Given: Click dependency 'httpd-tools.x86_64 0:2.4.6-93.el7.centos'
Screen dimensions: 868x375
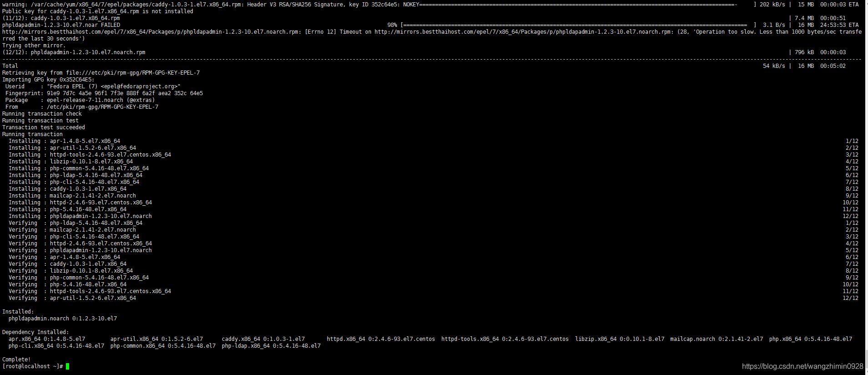Looking at the screenshot, I should pyautogui.click(x=505, y=339).
